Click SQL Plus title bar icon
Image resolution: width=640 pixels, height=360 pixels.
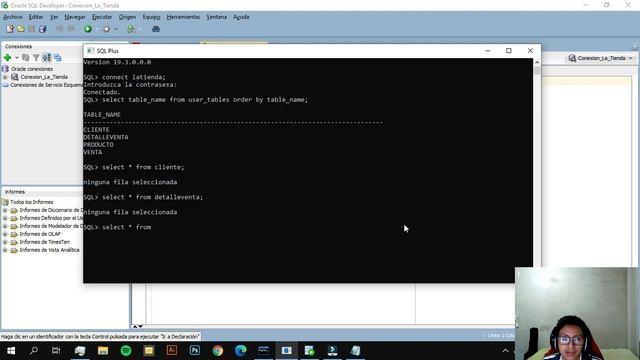click(91, 51)
